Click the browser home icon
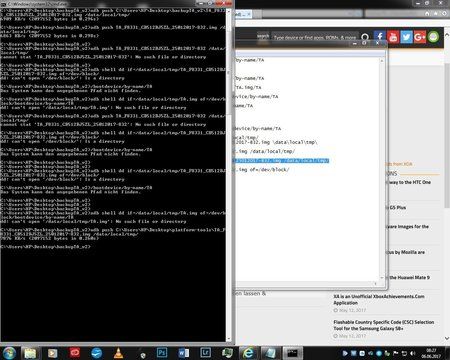Image resolution: width=450 pixels, height=360 pixels. tap(427, 13)
